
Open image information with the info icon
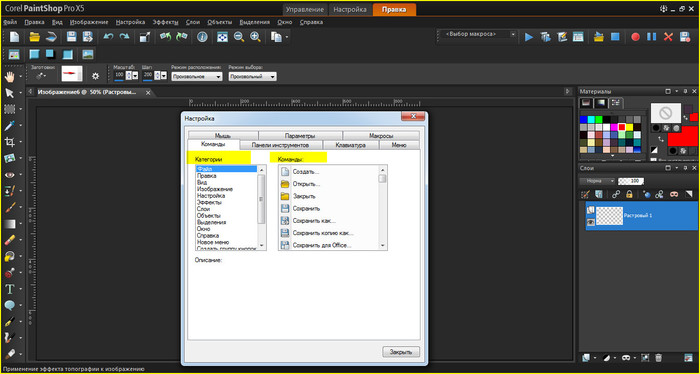pyautogui.click(x=202, y=37)
